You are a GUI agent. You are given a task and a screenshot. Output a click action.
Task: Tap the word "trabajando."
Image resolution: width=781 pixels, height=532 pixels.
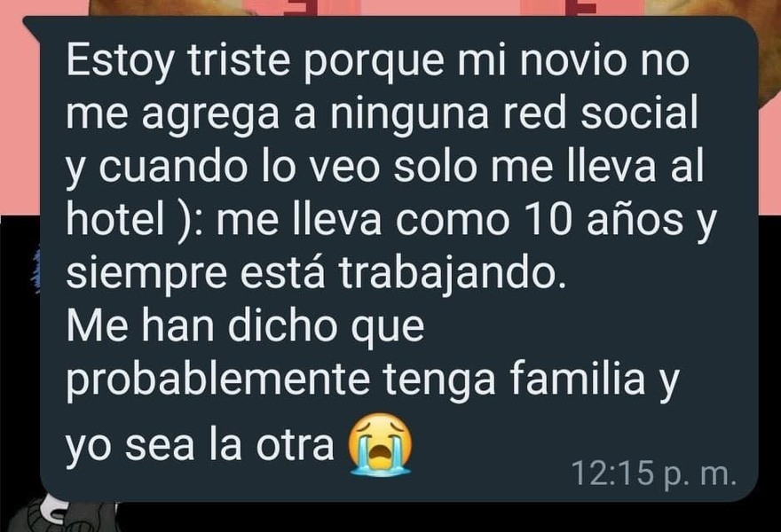453,275
